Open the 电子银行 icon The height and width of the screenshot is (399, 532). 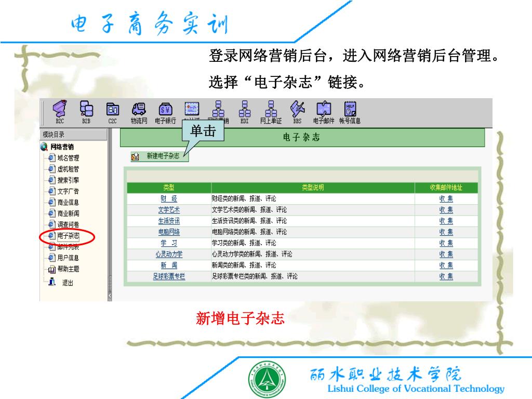[x=165, y=113]
